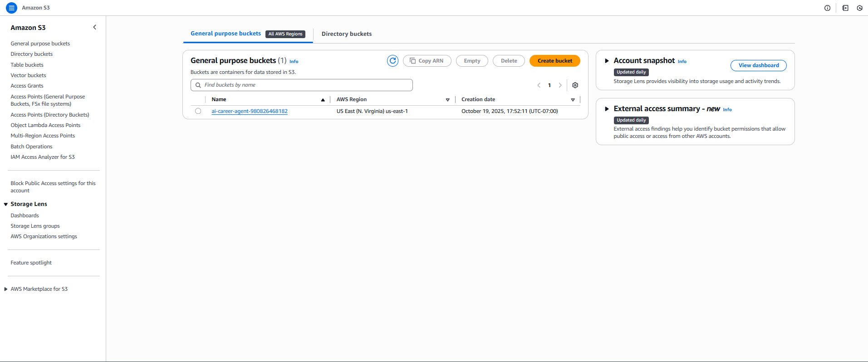Open Storage Lens groups link
Image resolution: width=868 pixels, height=362 pixels.
click(x=35, y=226)
